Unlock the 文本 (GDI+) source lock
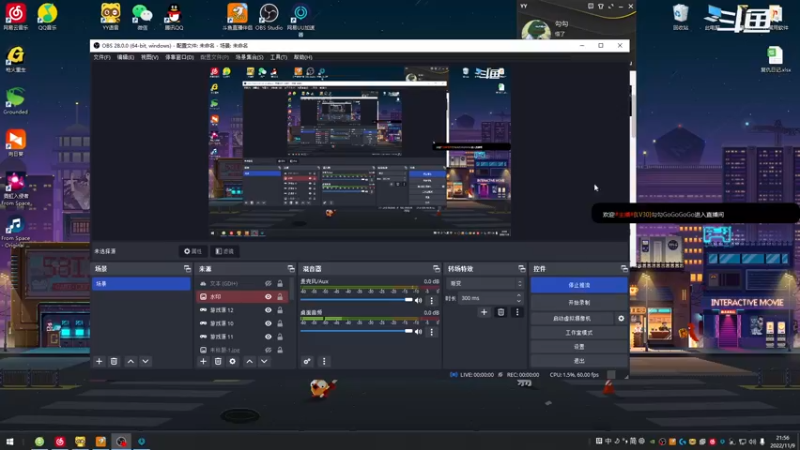 tap(280, 283)
